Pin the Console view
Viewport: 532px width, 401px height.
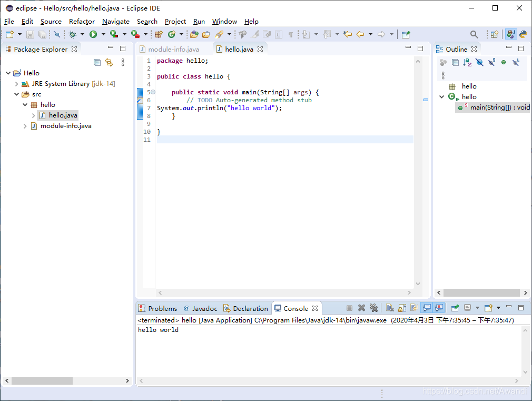click(x=455, y=308)
